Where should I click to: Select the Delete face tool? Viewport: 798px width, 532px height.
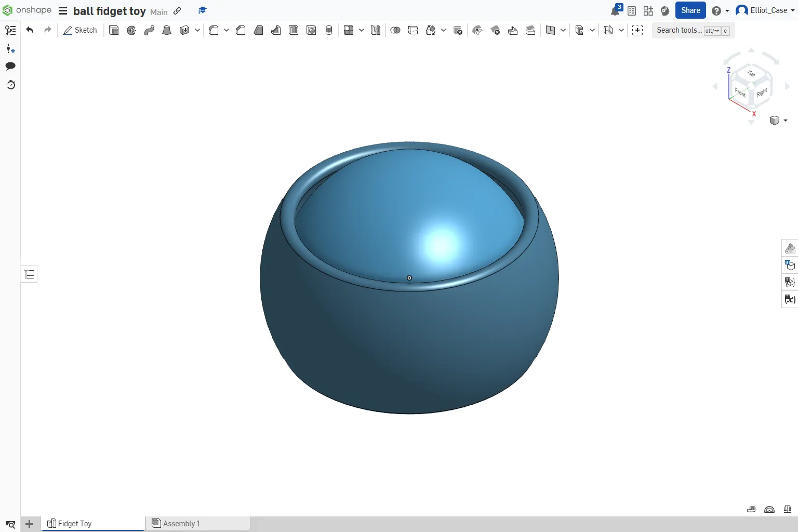click(x=495, y=30)
